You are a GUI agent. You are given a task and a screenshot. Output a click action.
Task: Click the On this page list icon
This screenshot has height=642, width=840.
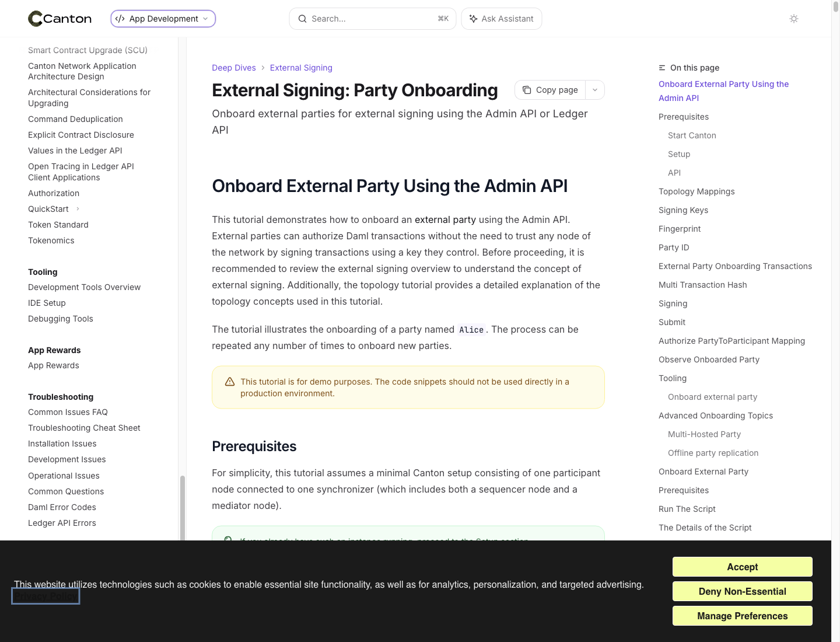tap(662, 68)
